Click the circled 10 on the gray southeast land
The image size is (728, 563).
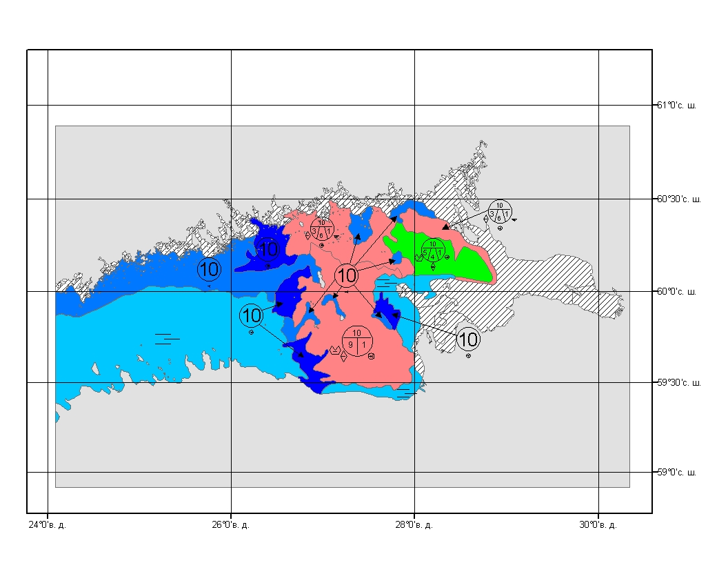[468, 339]
